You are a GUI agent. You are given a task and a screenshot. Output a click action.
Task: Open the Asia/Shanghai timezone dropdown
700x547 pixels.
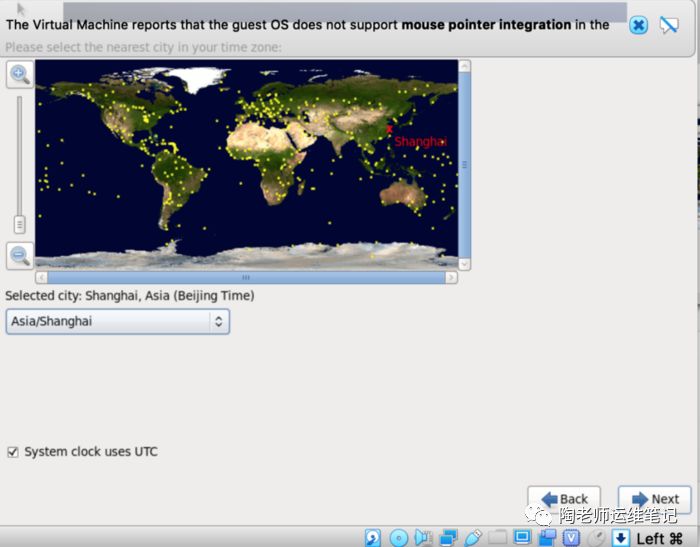[x=118, y=322]
